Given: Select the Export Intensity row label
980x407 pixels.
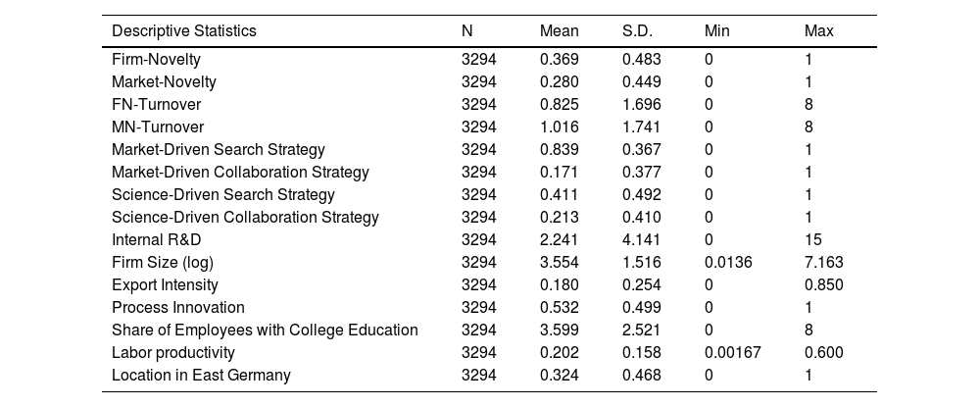Looking at the screenshot, I should (163, 285).
